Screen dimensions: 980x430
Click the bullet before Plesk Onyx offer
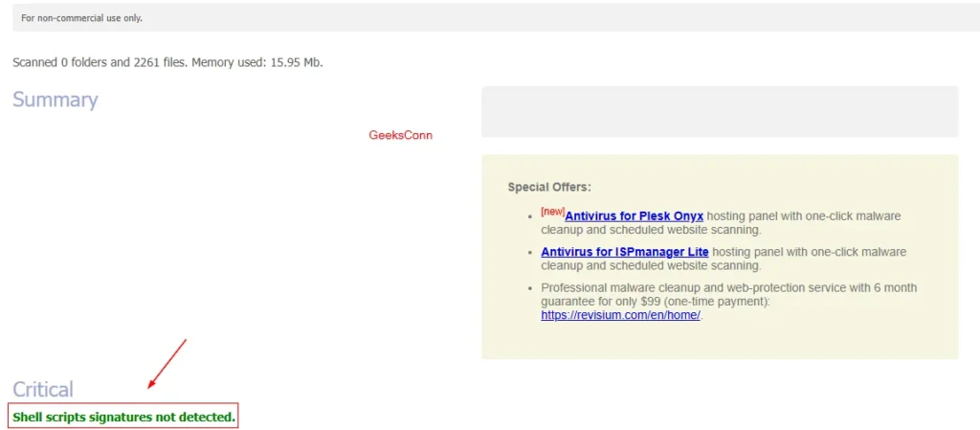point(529,217)
